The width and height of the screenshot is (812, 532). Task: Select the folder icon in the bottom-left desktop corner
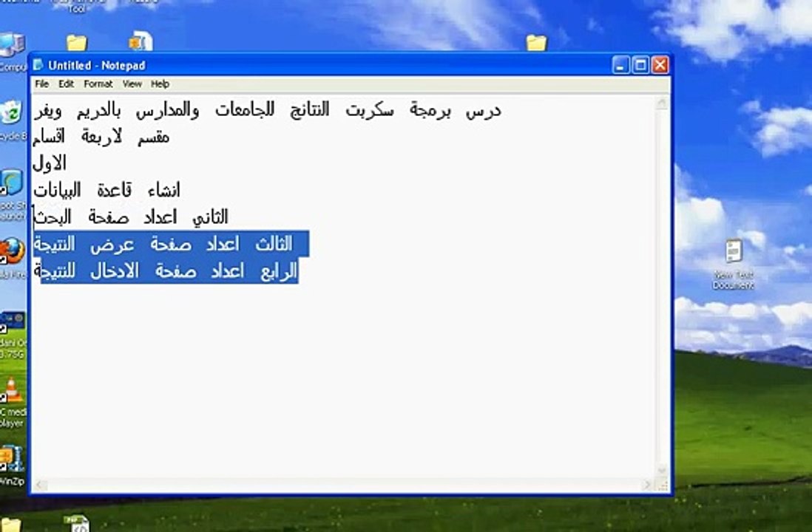pos(10,525)
